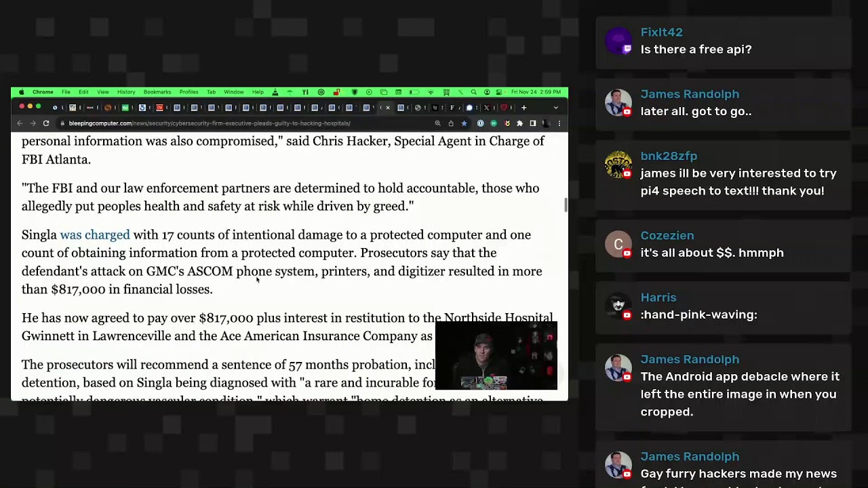Go back with the browser back arrow

coord(20,123)
